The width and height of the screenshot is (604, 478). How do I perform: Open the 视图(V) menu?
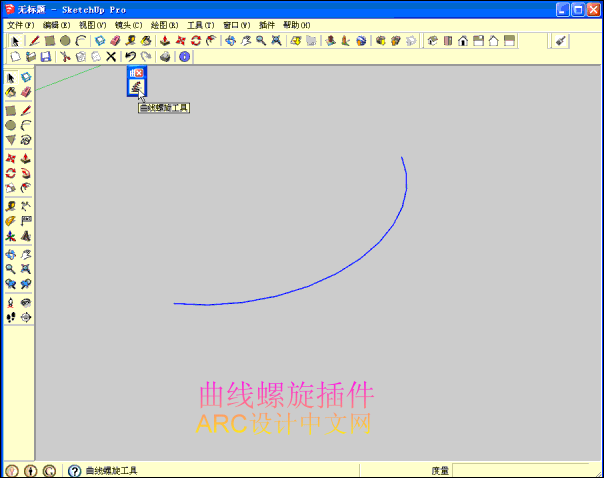(92, 25)
